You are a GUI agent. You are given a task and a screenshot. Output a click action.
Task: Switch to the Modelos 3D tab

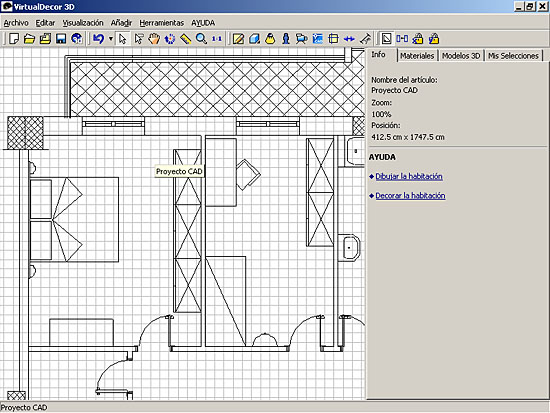tap(461, 56)
